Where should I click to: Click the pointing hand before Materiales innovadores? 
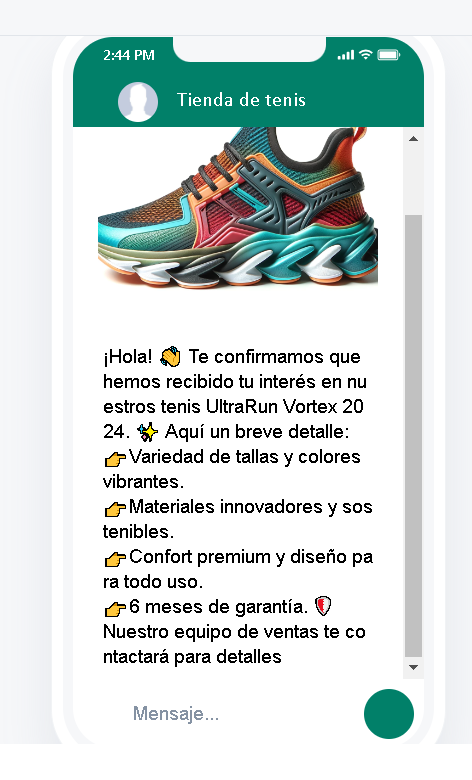click(x=115, y=509)
